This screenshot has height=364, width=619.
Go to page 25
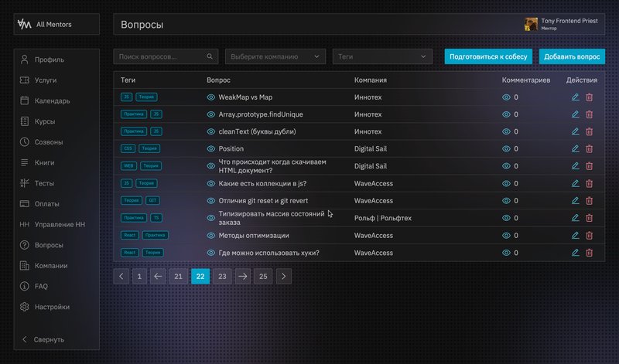point(263,276)
